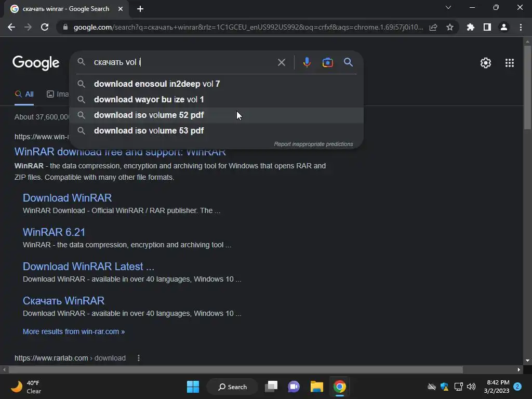The width and height of the screenshot is (532, 399).
Task: Go to Google homepage via logo
Action: tap(36, 63)
